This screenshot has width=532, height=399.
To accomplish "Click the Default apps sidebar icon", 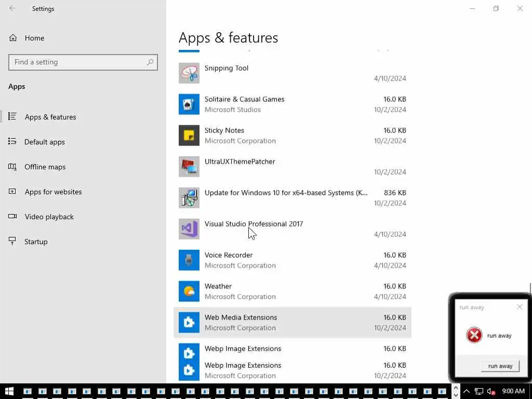I will click(12, 141).
